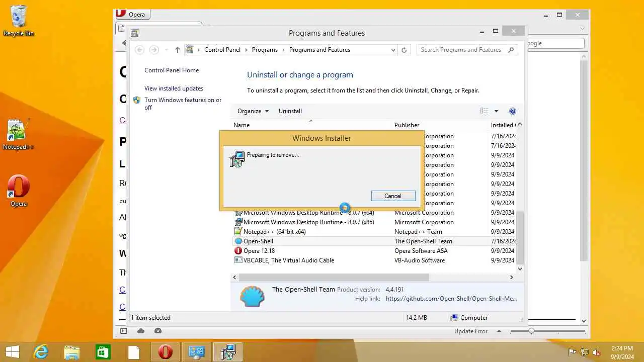This screenshot has height=362, width=644.
Task: Select Open-Shell program row
Action: (x=375, y=241)
